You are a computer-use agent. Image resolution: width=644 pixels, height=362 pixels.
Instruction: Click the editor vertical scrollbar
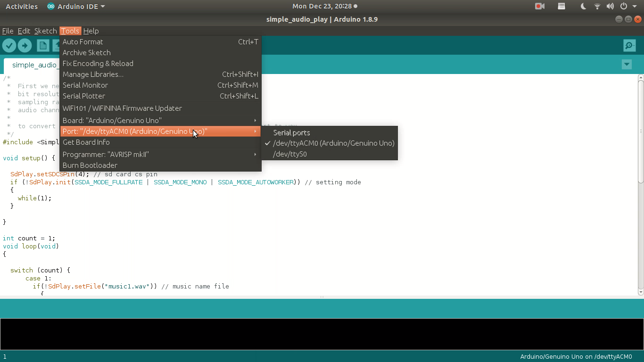(x=641, y=184)
